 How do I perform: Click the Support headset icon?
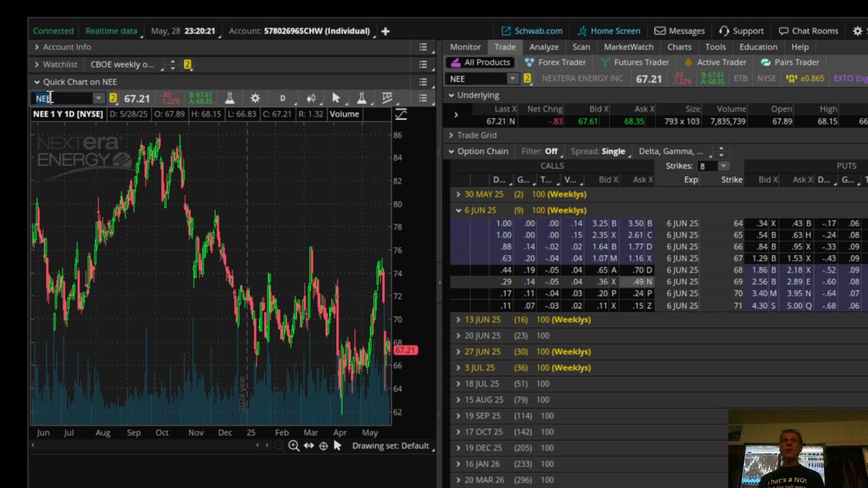click(724, 30)
